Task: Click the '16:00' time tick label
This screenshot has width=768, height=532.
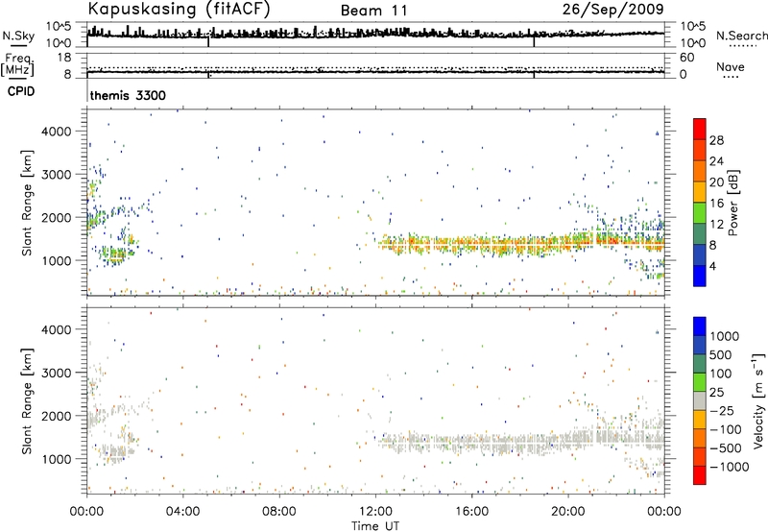Action: coord(471,512)
